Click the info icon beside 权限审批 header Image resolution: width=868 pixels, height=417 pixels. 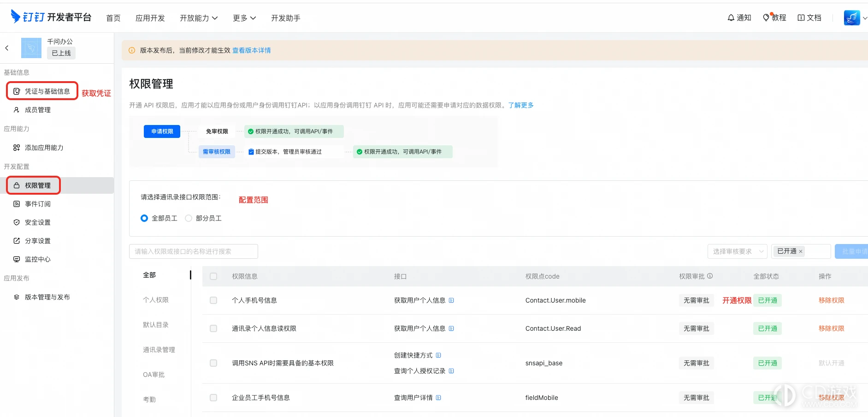[710, 276]
